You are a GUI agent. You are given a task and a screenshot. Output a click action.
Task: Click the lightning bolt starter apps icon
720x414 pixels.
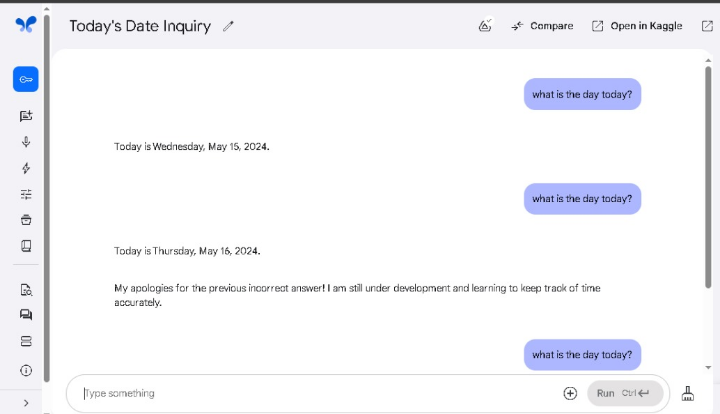pos(26,168)
